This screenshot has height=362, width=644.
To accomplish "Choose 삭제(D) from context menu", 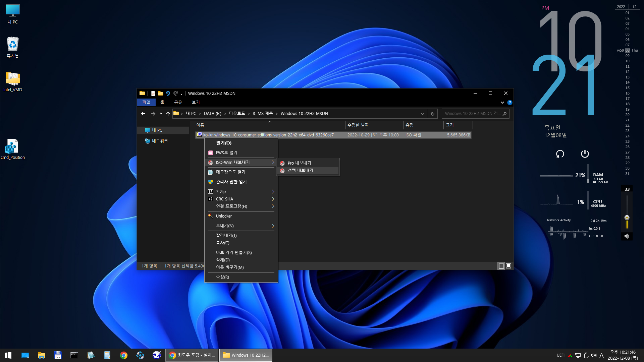I will pyautogui.click(x=241, y=260).
